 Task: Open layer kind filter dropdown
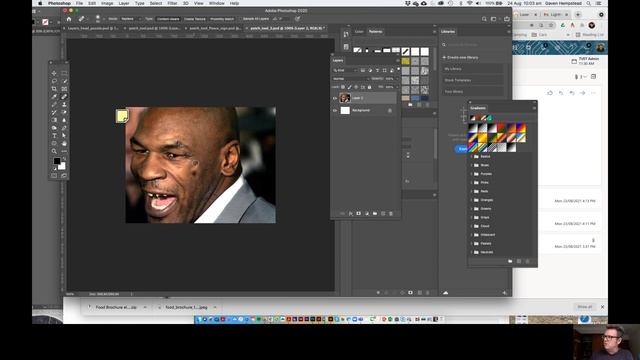click(x=345, y=70)
